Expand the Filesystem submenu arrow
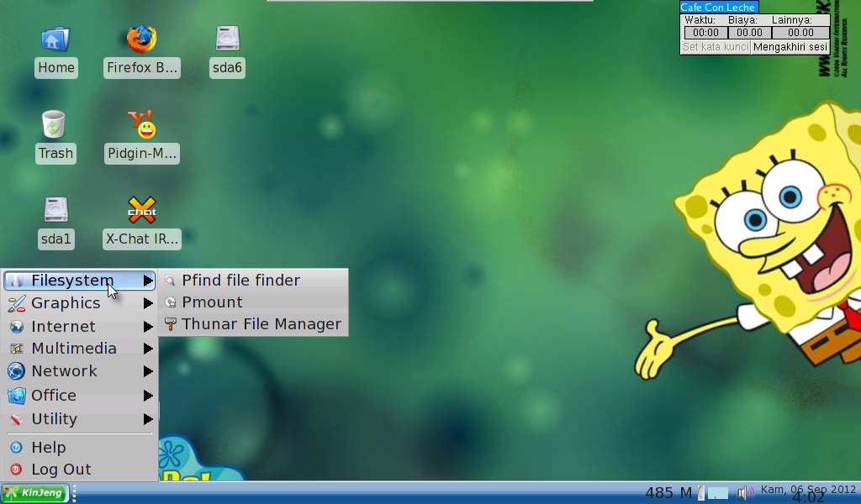 [148, 281]
